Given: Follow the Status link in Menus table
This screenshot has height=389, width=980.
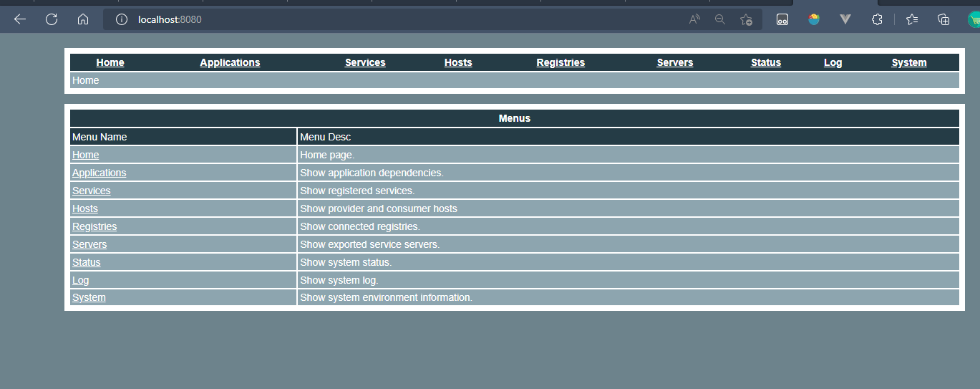Looking at the screenshot, I should point(87,262).
